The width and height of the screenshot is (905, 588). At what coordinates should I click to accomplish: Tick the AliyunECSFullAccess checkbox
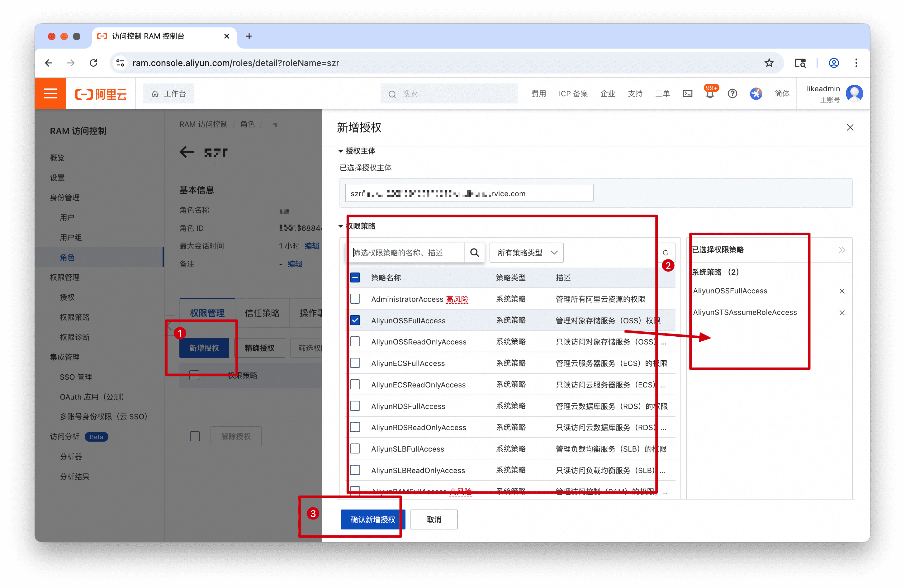[355, 363]
